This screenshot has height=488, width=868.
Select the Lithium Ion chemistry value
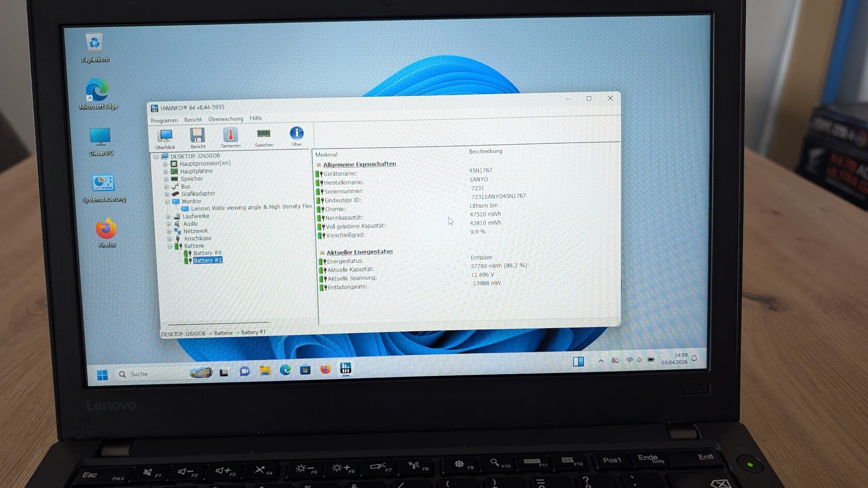(x=484, y=205)
